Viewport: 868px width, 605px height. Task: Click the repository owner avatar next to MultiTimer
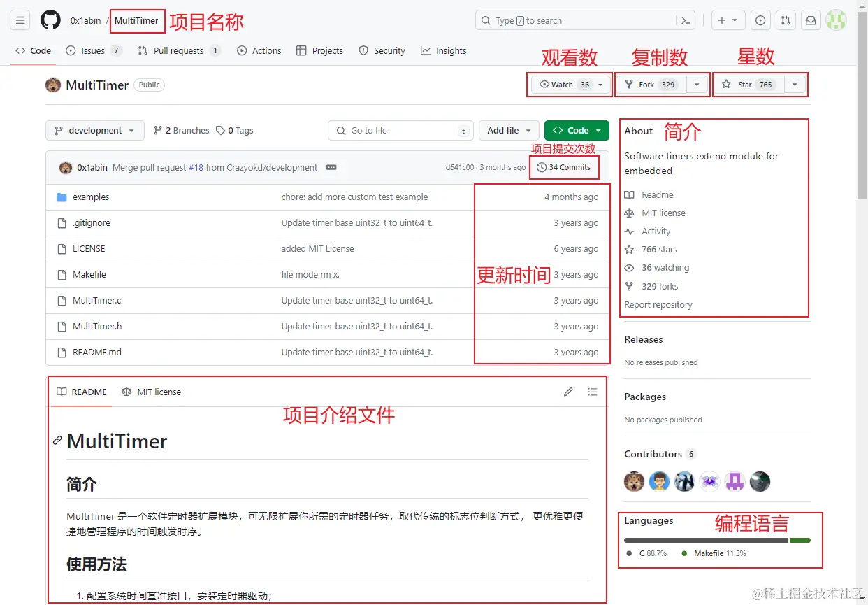point(53,85)
